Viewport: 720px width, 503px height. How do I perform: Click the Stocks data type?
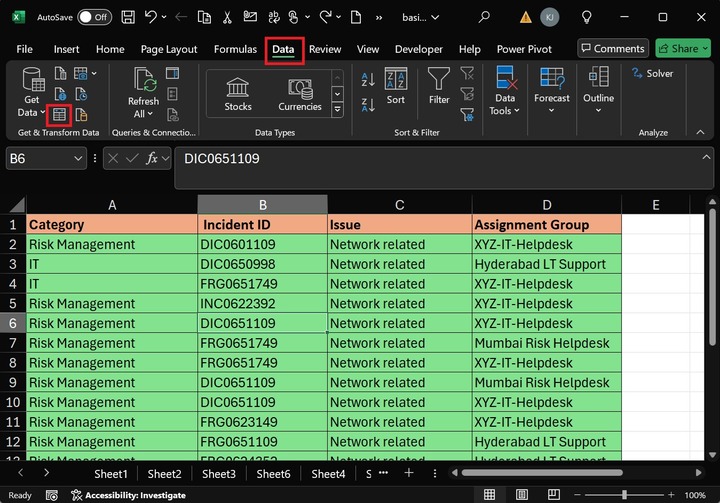tap(238, 93)
